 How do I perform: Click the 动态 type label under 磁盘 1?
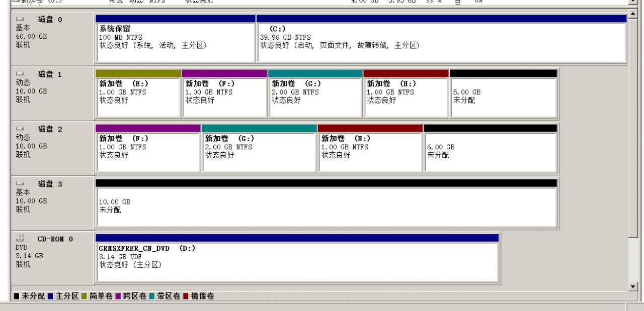[23, 82]
